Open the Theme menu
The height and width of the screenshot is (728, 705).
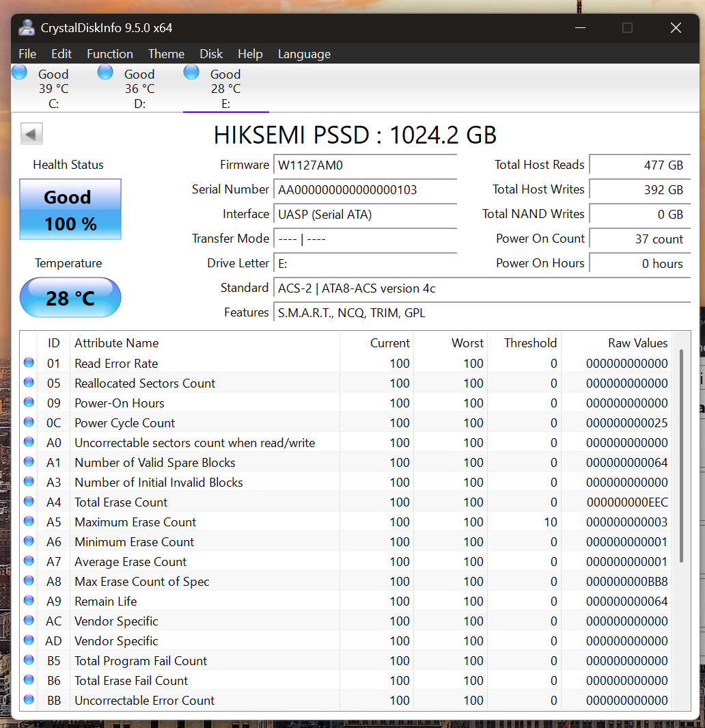pyautogui.click(x=166, y=54)
